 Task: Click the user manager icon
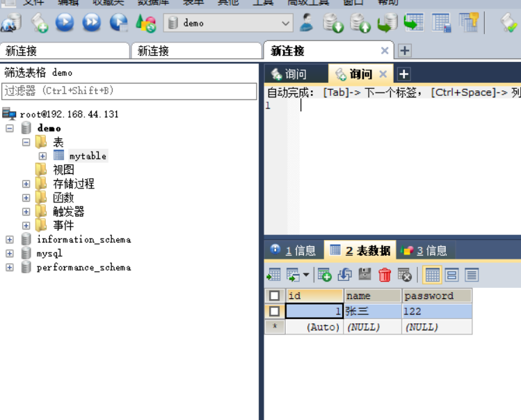(307, 24)
